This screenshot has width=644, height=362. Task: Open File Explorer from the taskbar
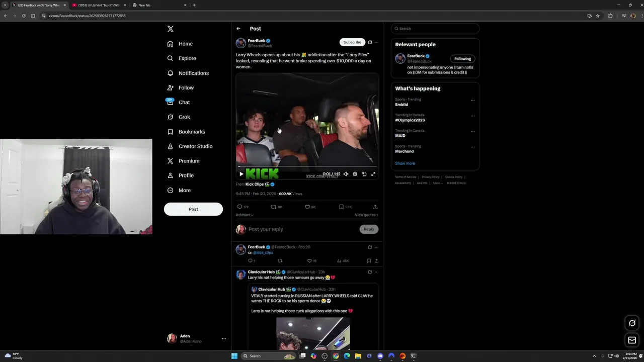[x=358, y=356]
